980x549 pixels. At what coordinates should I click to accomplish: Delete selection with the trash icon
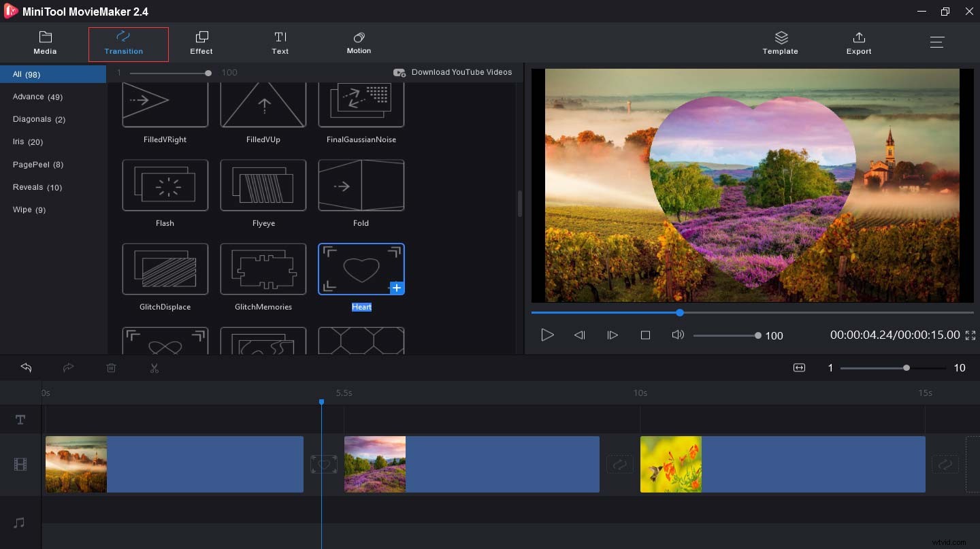point(112,368)
